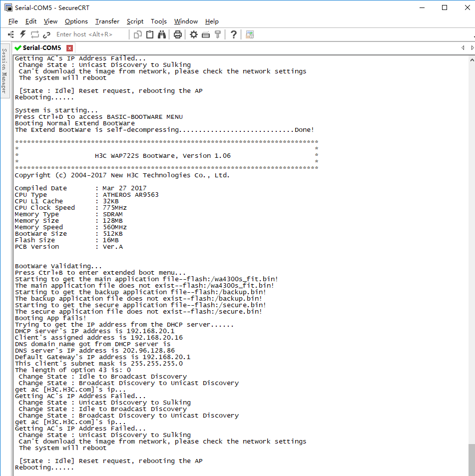
Task: Click the '775MHz' clock speed value
Action: tap(115, 208)
